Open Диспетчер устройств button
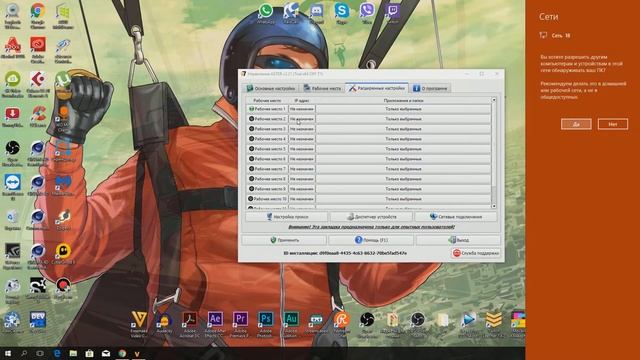The image size is (640, 360). pos(371,217)
